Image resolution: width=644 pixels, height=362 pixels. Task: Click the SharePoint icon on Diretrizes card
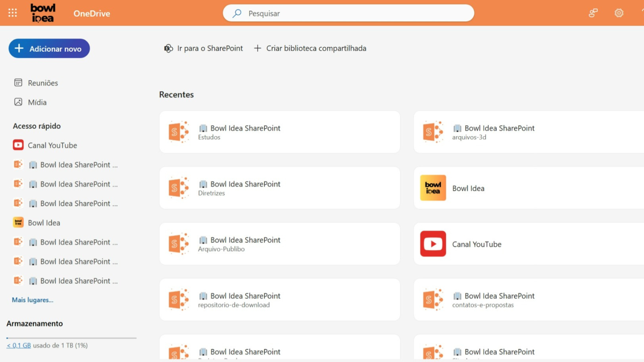[178, 188]
